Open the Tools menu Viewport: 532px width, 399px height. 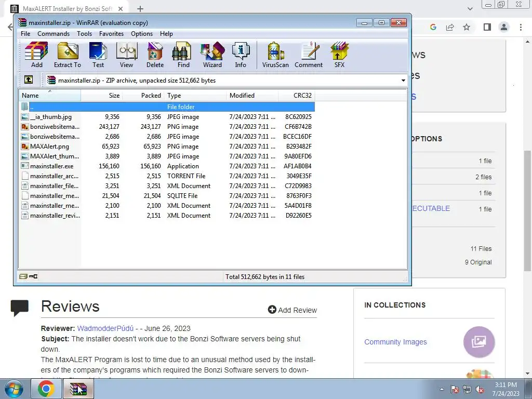point(84,34)
